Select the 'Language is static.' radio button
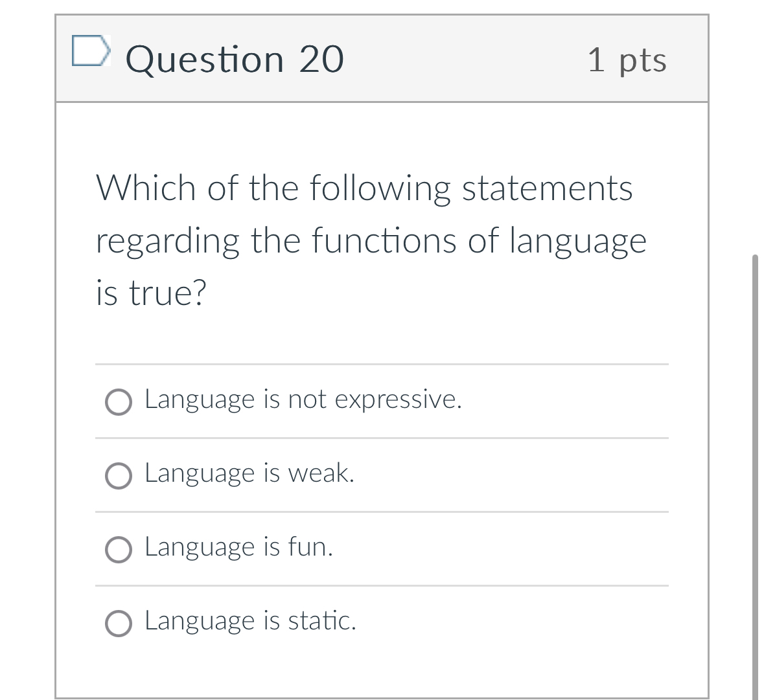Image resolution: width=764 pixels, height=700 pixels. click(x=119, y=624)
